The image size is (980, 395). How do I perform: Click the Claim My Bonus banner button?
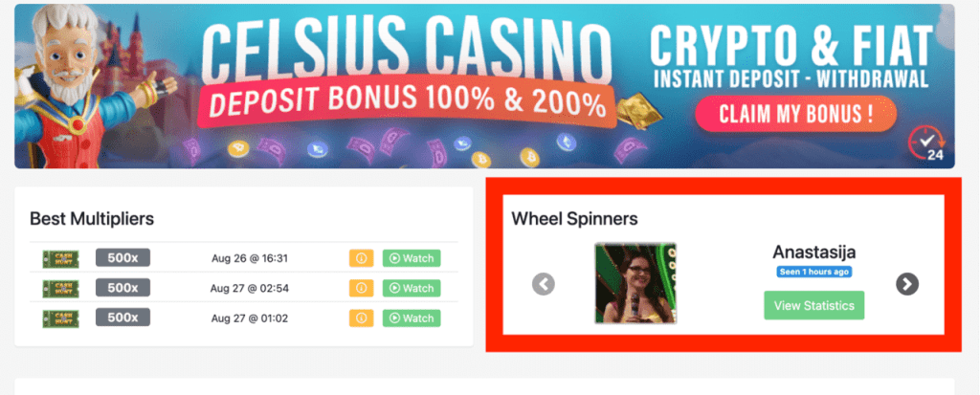pos(795,114)
